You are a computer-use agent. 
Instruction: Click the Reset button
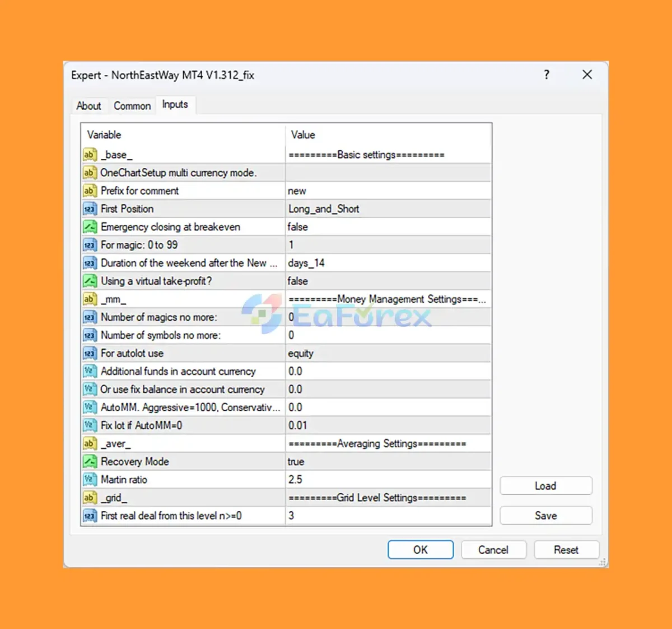coord(566,550)
